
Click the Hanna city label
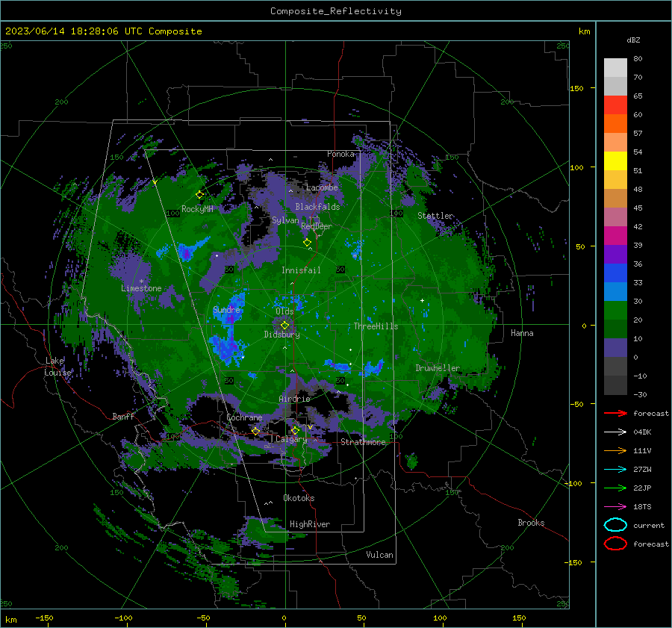tap(522, 333)
